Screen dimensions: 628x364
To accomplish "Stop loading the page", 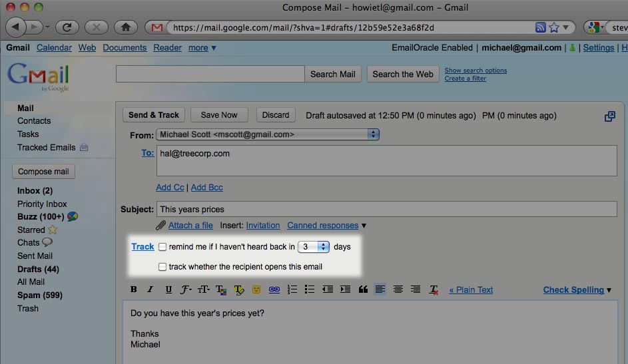I will click(96, 27).
